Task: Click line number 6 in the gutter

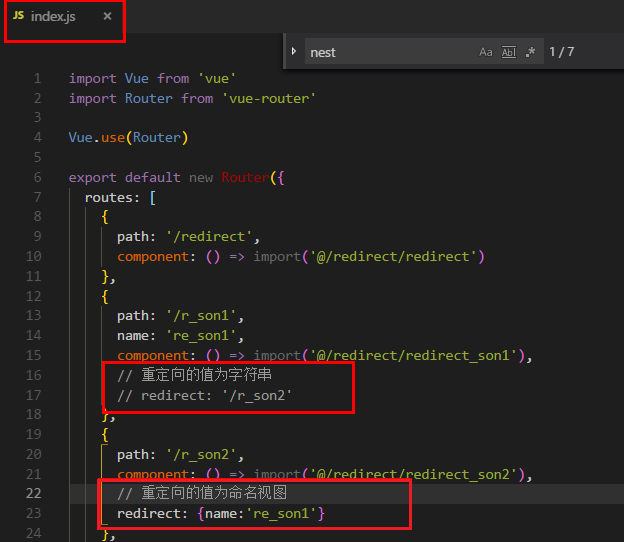Action: tap(37, 177)
